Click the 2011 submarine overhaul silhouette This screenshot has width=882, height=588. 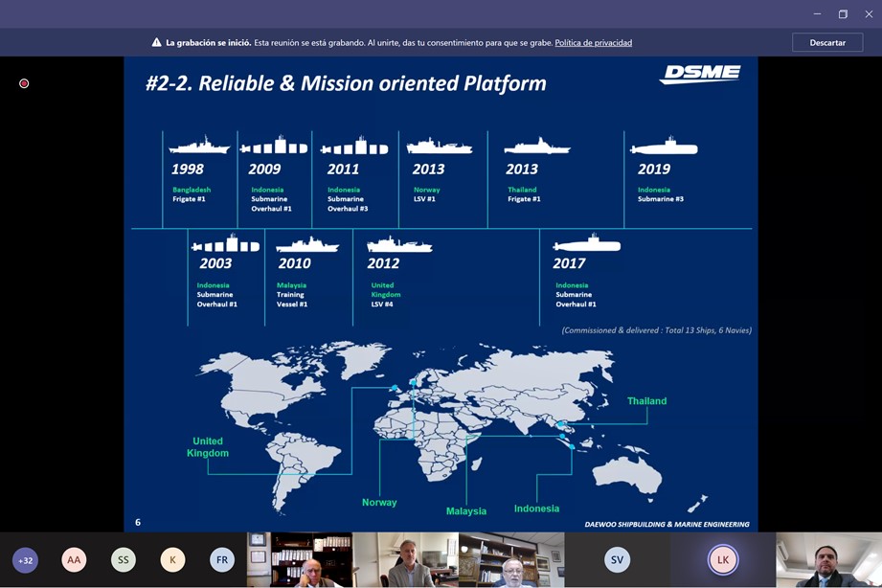click(354, 146)
